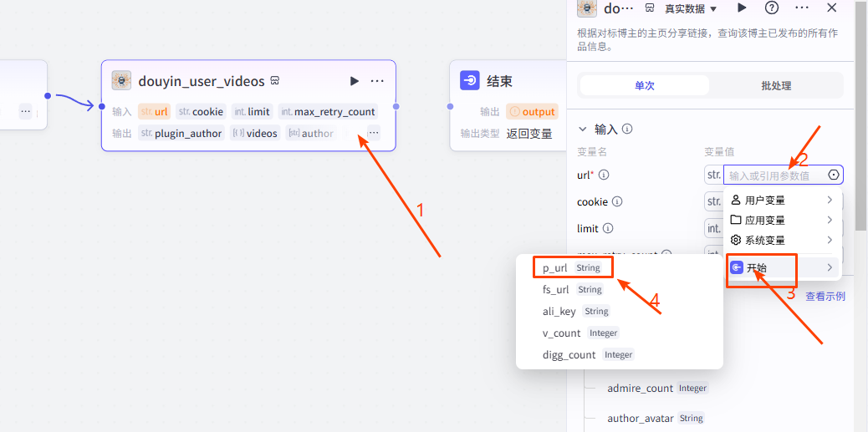The height and width of the screenshot is (432, 868).
Task: Click the store badge in side panel header
Action: click(651, 8)
